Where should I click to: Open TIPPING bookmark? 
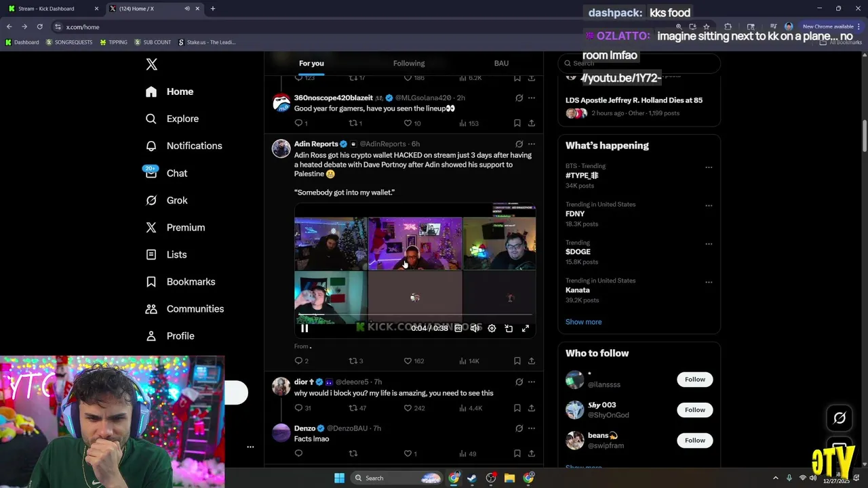pyautogui.click(x=113, y=42)
